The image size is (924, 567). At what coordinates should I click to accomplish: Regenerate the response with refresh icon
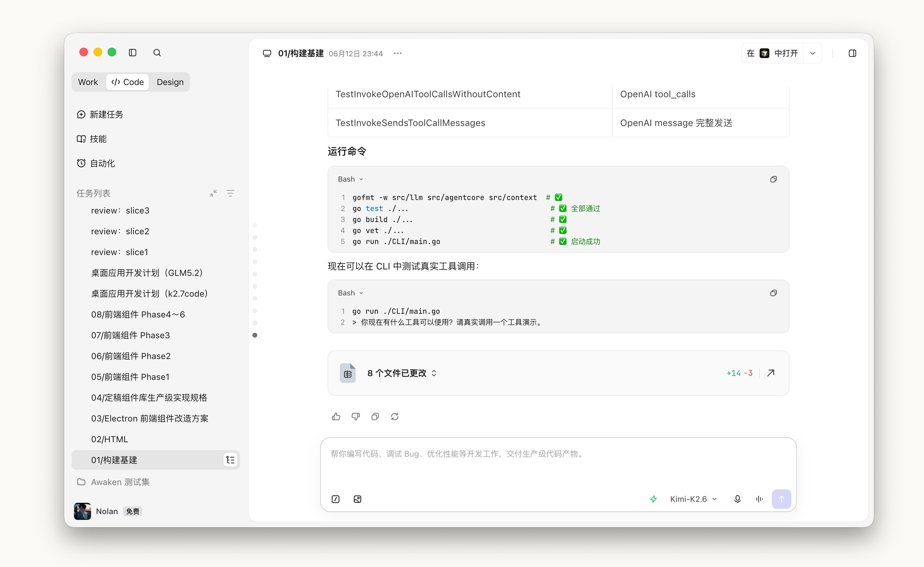394,417
